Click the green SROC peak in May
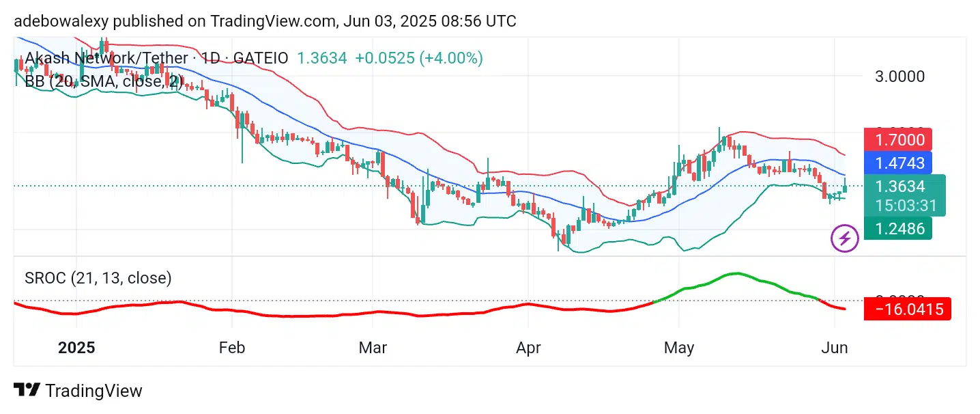The image size is (980, 414). click(734, 274)
